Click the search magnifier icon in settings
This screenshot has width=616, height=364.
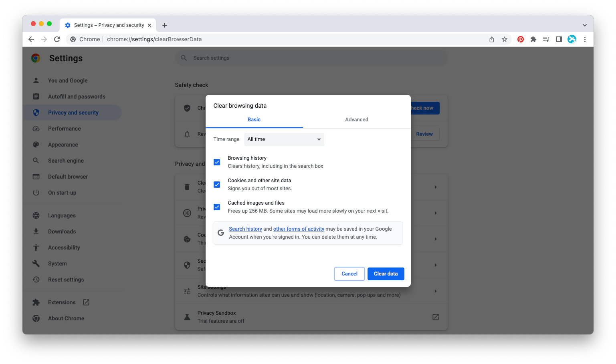184,58
